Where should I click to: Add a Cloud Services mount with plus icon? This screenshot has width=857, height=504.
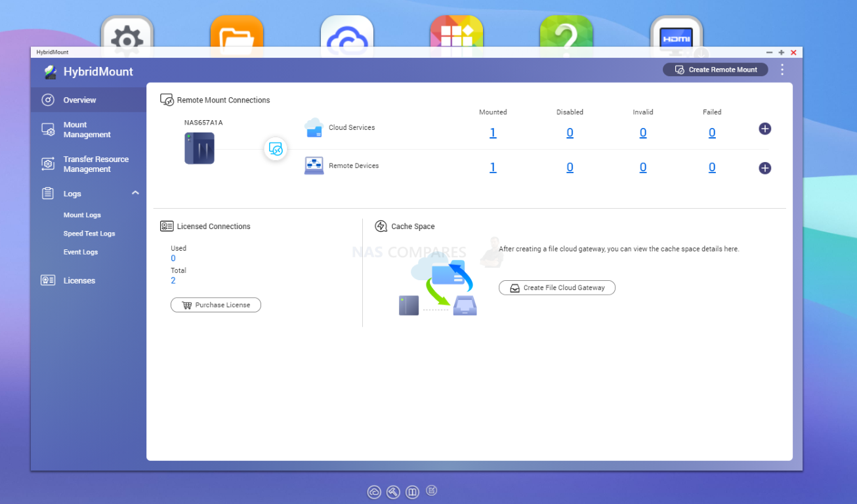tap(764, 129)
